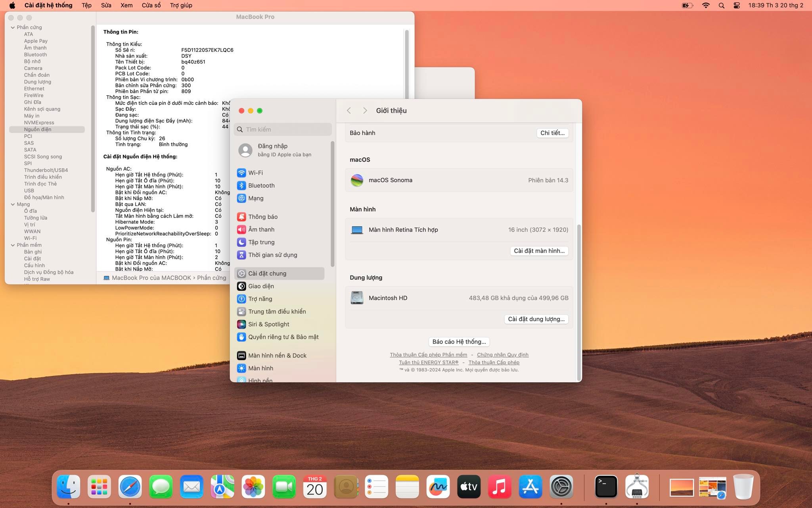Open Control Center in the menu bar

point(737,6)
